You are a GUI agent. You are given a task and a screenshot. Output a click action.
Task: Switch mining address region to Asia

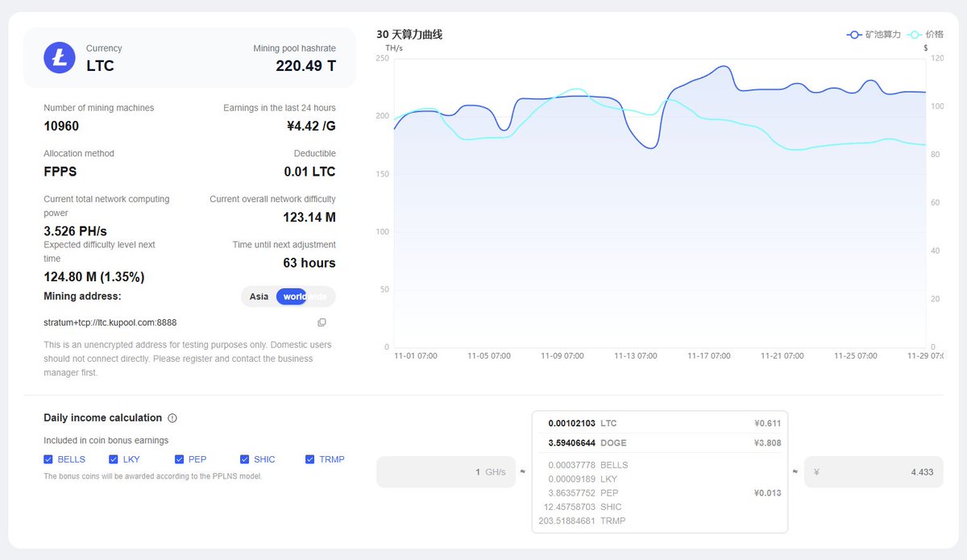tap(259, 297)
